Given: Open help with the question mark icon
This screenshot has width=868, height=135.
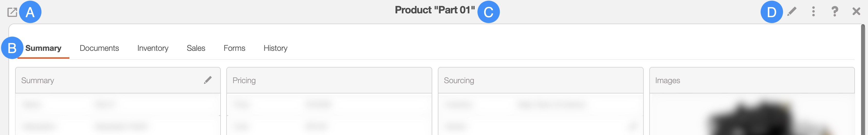Looking at the screenshot, I should click(835, 12).
